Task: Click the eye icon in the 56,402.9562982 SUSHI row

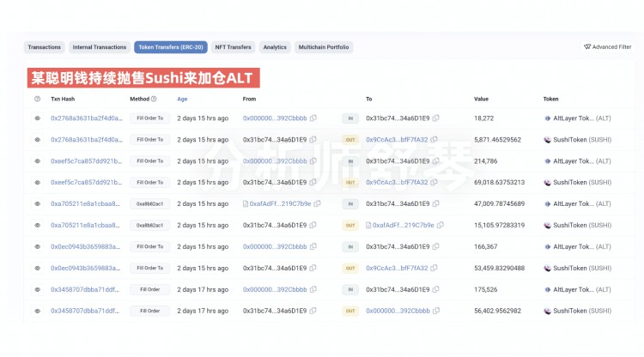Action: [38, 311]
